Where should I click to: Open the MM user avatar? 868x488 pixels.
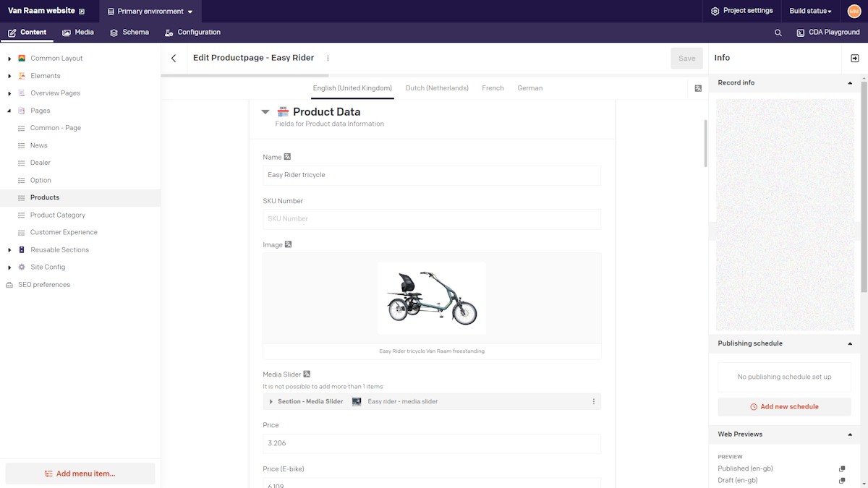854,11
